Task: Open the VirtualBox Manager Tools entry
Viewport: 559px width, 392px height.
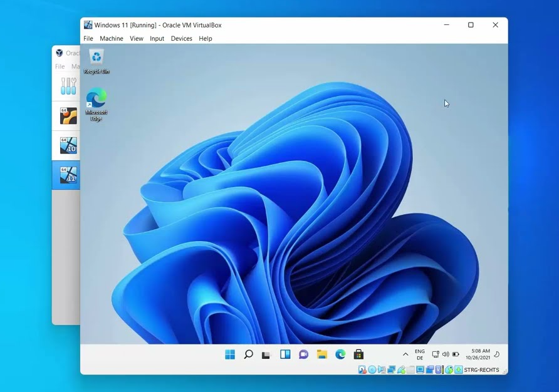Action: coord(68,86)
